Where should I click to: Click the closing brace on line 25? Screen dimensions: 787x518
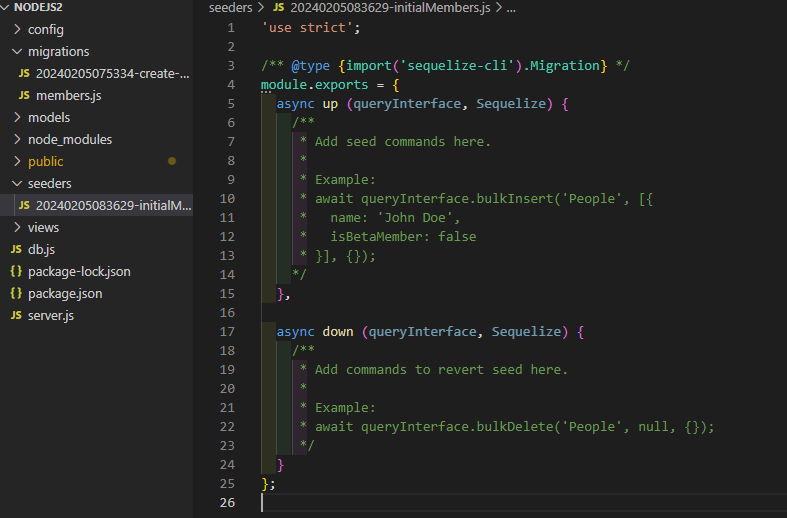(x=265, y=484)
